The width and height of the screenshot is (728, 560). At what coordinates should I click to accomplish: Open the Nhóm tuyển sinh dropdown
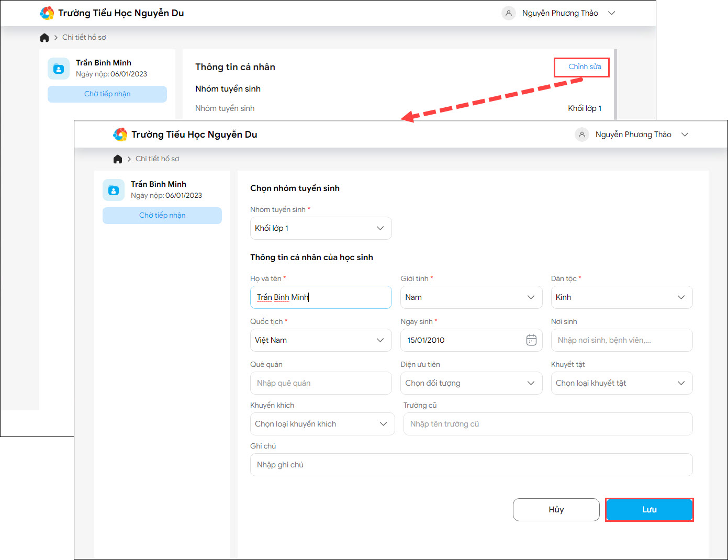click(x=321, y=228)
